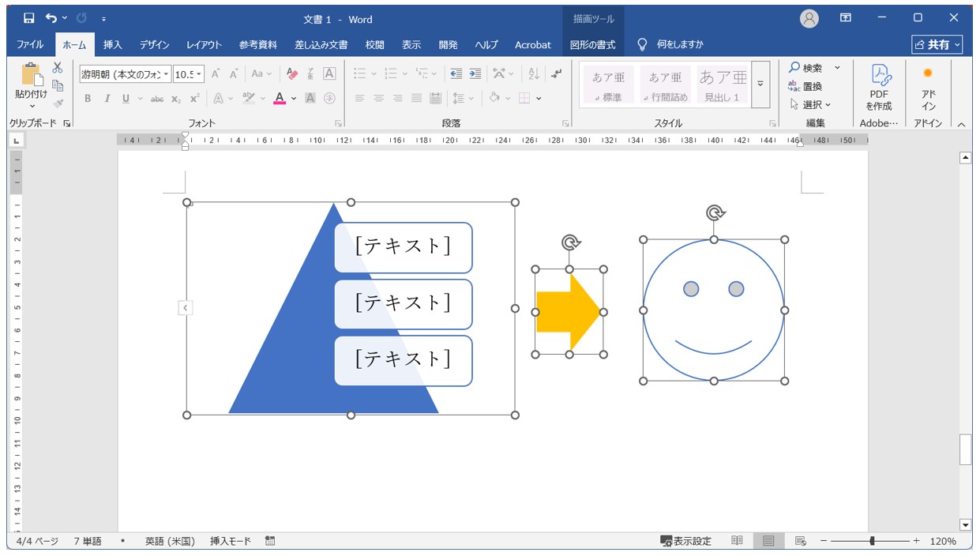The width and height of the screenshot is (980, 556).
Task: Toggle Subscript formatting
Action: point(176,99)
